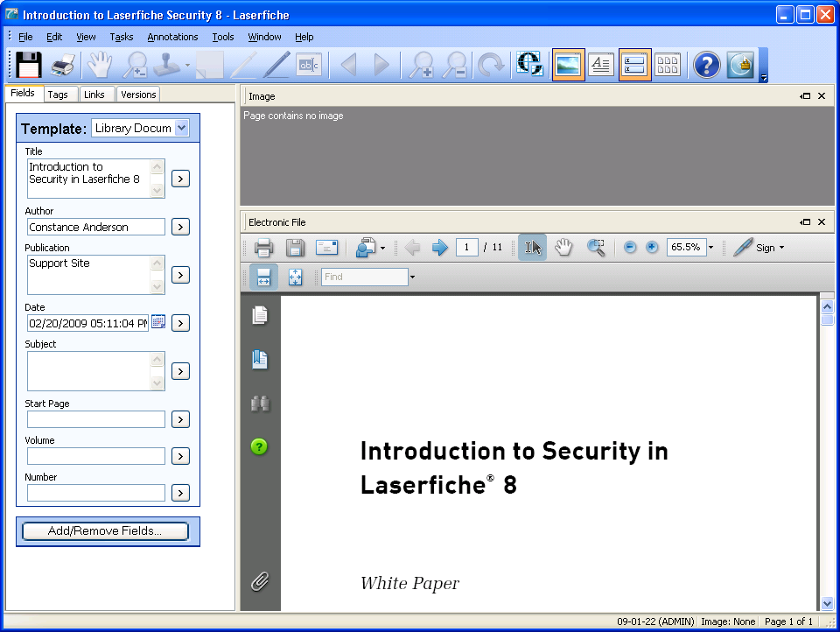The width and height of the screenshot is (840, 632).
Task: Open the PDF attachments paperclip panel
Action: click(260, 581)
